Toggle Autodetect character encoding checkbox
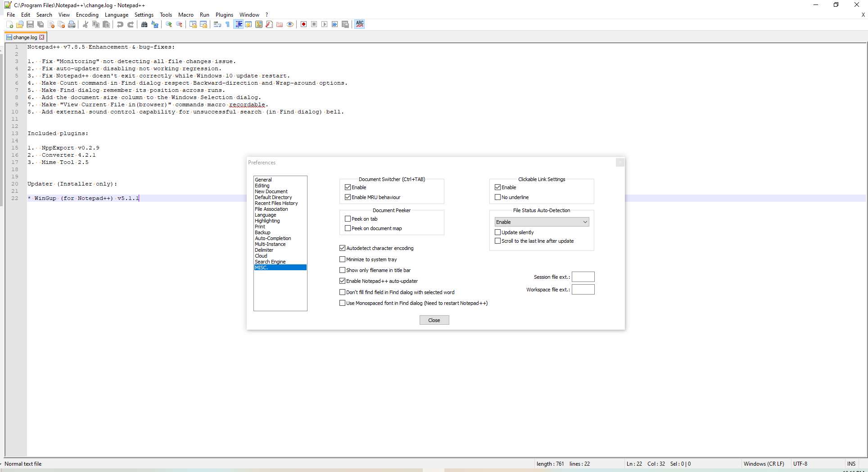Image resolution: width=868 pixels, height=472 pixels. (x=342, y=248)
